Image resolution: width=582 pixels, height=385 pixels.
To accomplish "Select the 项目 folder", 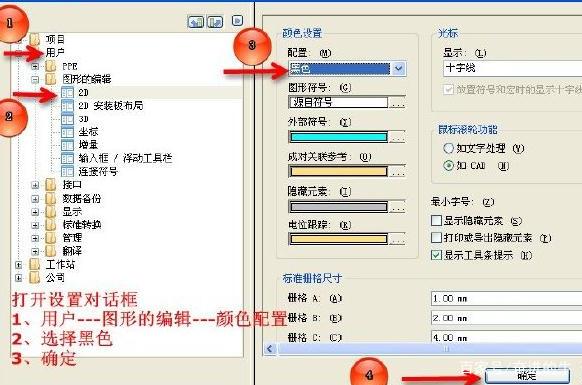I will [55, 39].
